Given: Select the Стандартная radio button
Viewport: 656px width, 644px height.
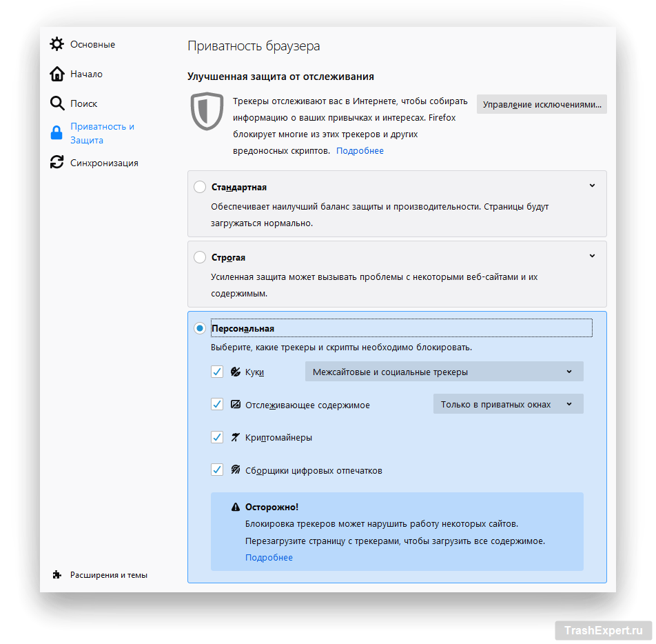Looking at the screenshot, I should 200,187.
